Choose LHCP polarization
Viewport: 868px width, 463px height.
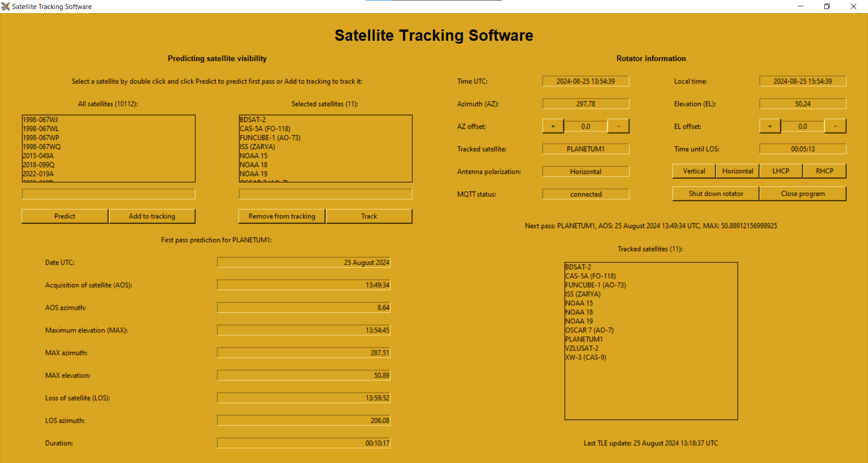(781, 171)
